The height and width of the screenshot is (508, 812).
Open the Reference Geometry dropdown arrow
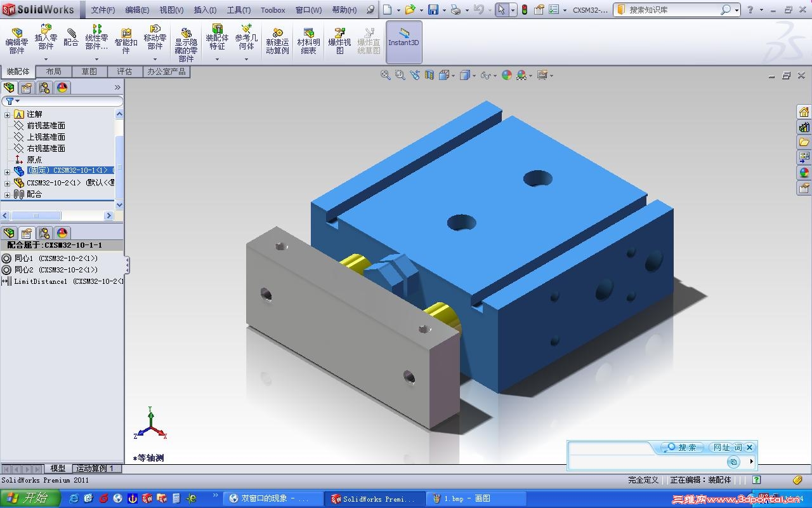pyautogui.click(x=246, y=59)
